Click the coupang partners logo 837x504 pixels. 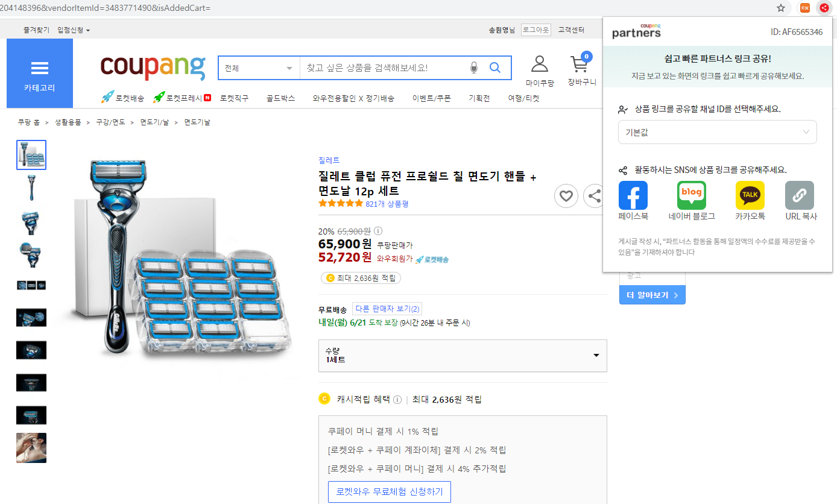pyautogui.click(x=636, y=31)
